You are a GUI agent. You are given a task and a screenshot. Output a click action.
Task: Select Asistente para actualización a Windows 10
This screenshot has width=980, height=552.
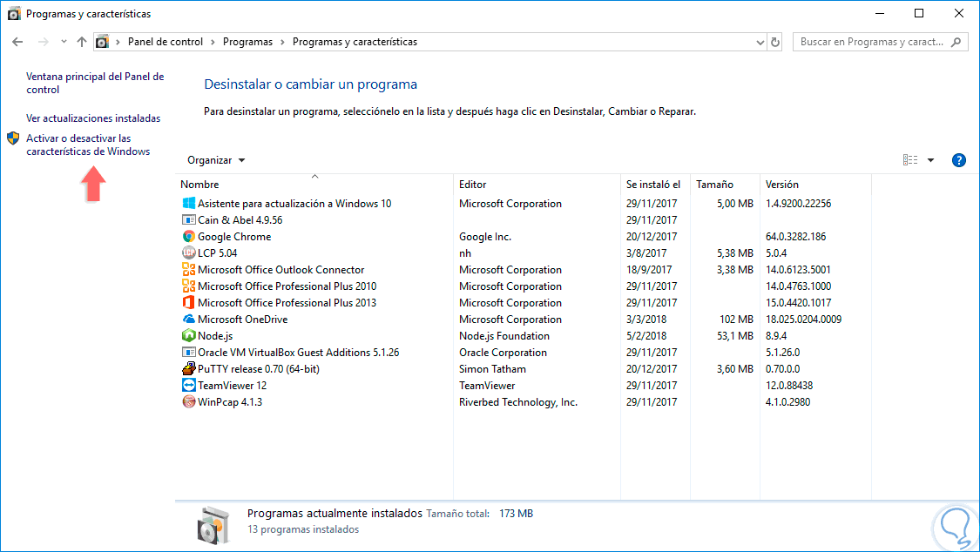294,204
